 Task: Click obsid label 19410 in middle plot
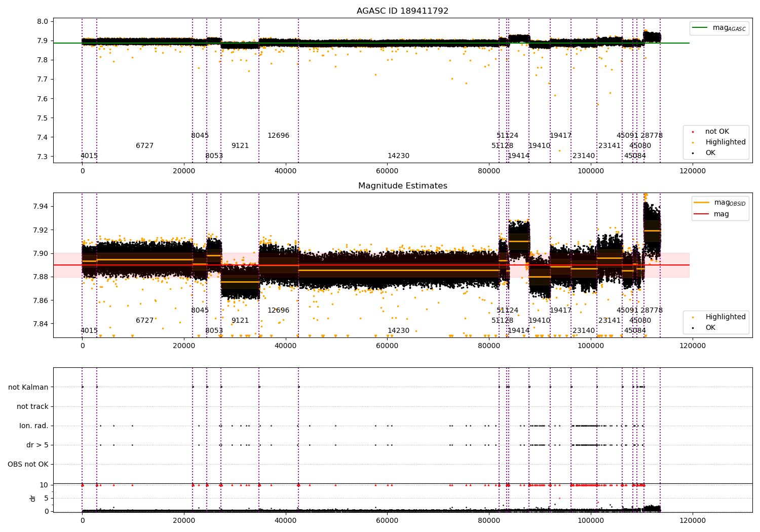pyautogui.click(x=540, y=321)
